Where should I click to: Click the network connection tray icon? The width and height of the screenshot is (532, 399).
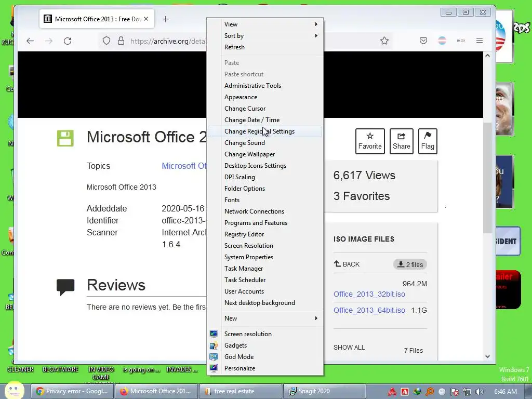click(467, 392)
